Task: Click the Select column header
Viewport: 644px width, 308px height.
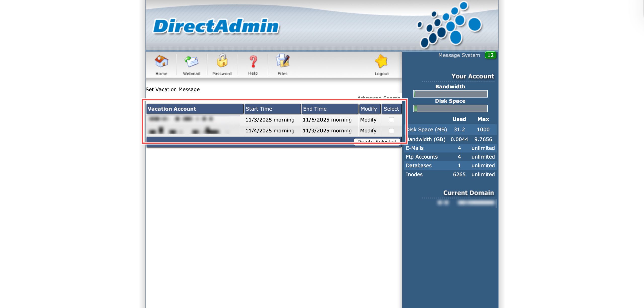Action: (391, 109)
